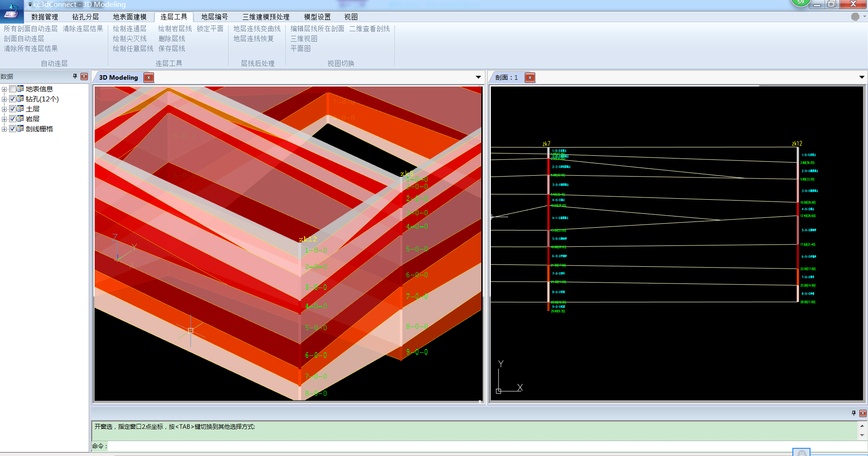Open the 地层编号 ribbon tab
This screenshot has width=868, height=456.
pyautogui.click(x=215, y=17)
